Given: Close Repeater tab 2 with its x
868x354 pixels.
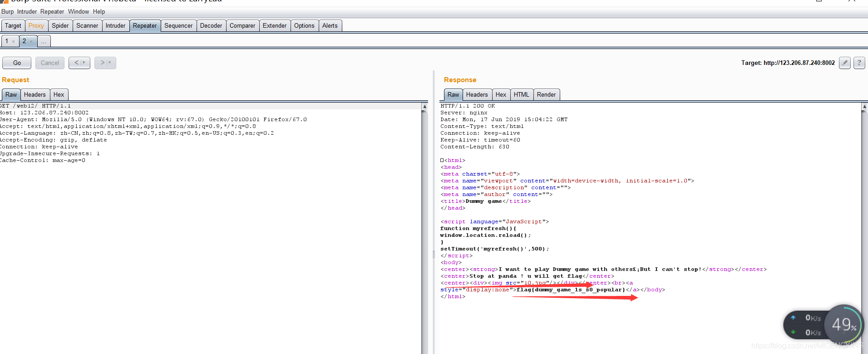Looking at the screenshot, I should (31, 42).
